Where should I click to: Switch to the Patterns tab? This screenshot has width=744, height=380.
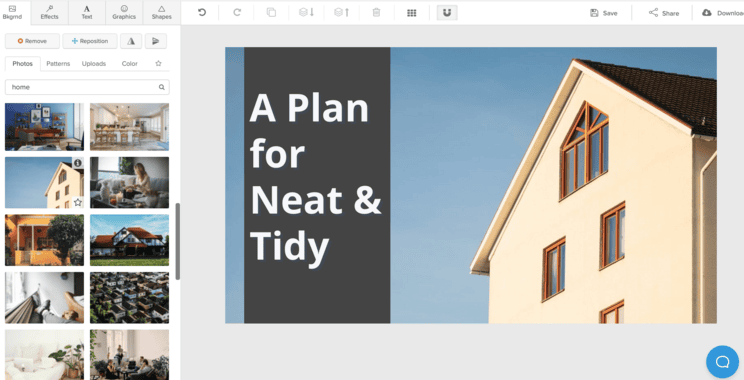click(58, 64)
